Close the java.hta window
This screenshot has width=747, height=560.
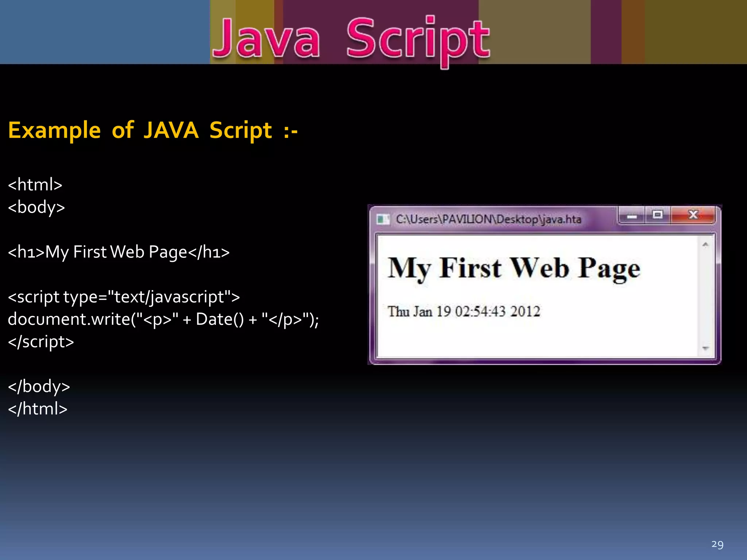(693, 215)
